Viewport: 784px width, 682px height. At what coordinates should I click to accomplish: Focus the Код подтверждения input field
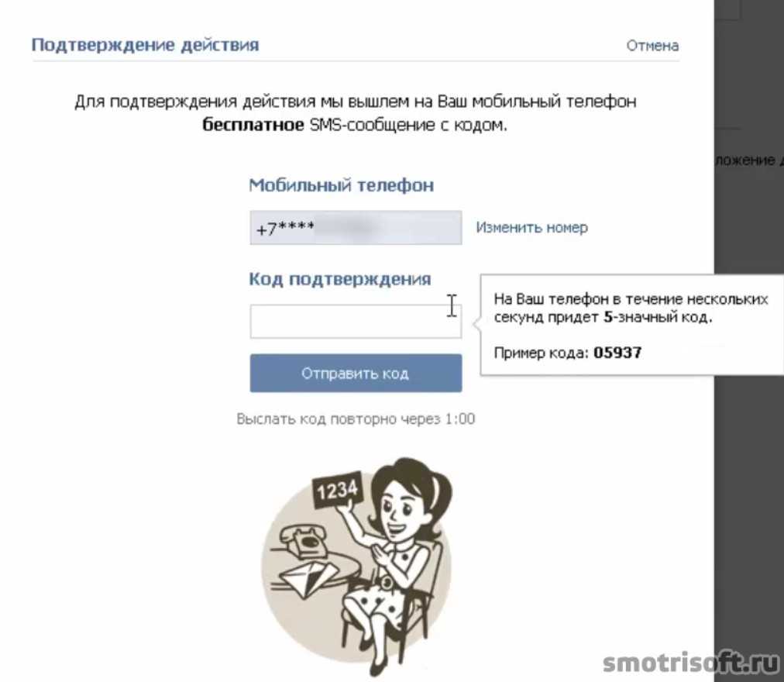tap(356, 321)
